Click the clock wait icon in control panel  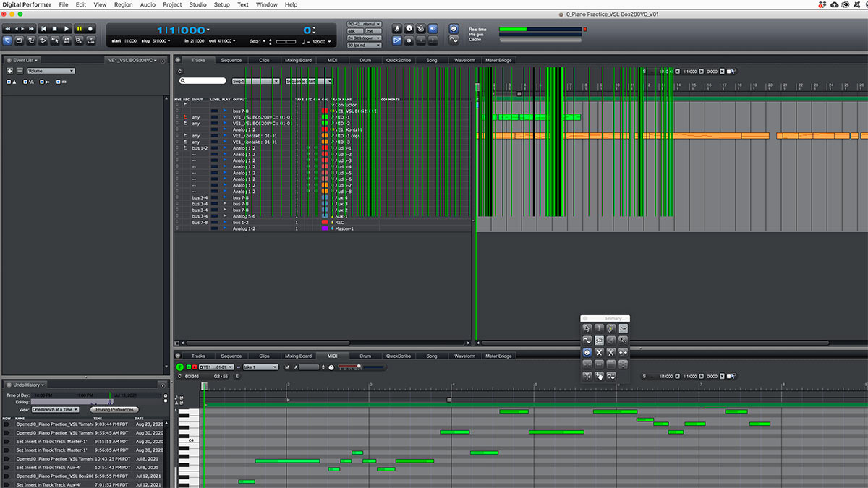click(409, 28)
